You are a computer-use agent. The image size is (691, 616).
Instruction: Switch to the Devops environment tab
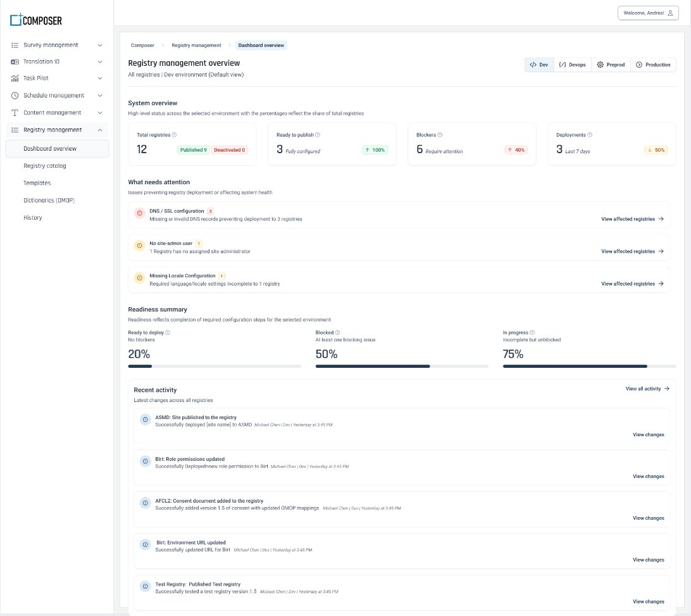click(x=573, y=65)
